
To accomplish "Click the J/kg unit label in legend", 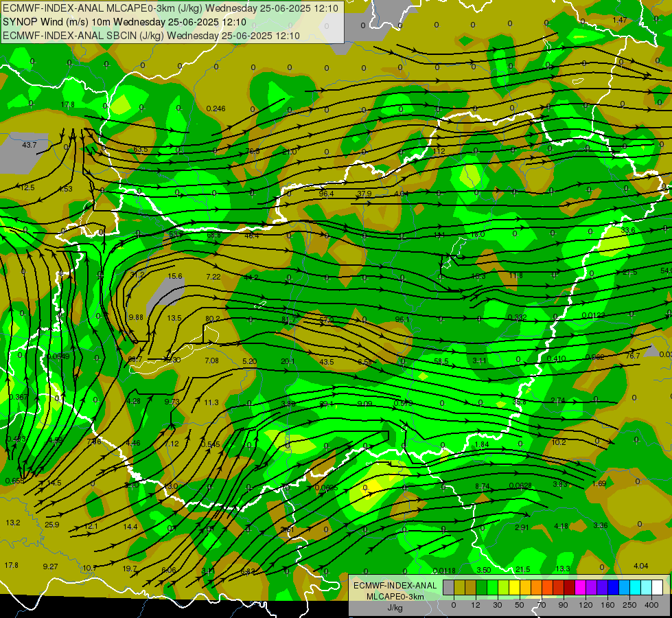I will tap(395, 608).
